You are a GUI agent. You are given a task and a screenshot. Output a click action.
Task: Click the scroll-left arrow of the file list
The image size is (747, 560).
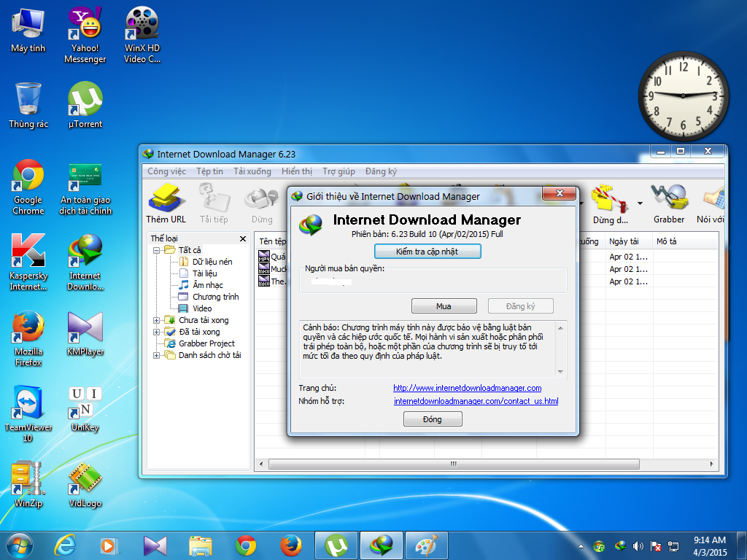[x=261, y=464]
